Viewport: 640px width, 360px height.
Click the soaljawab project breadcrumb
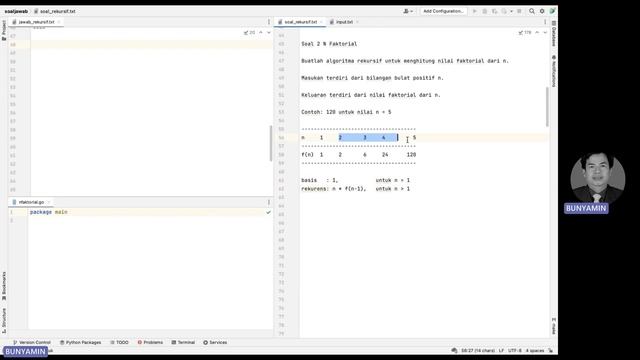tap(16, 11)
